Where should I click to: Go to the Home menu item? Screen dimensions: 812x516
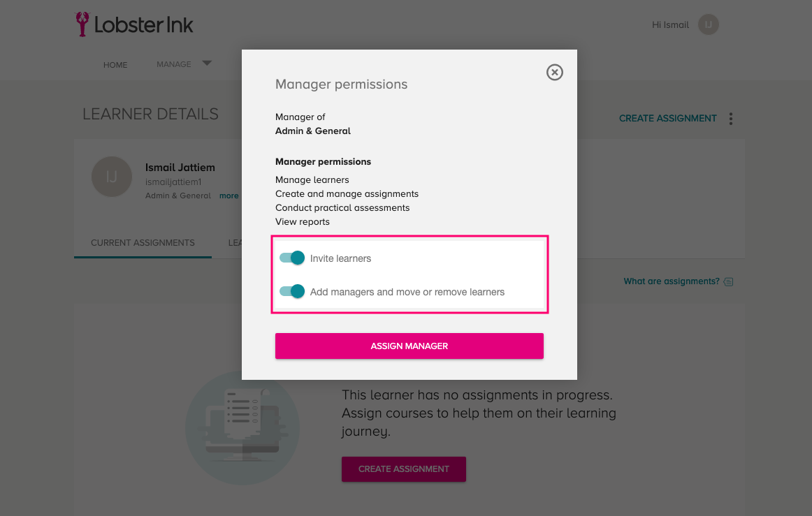coord(115,65)
